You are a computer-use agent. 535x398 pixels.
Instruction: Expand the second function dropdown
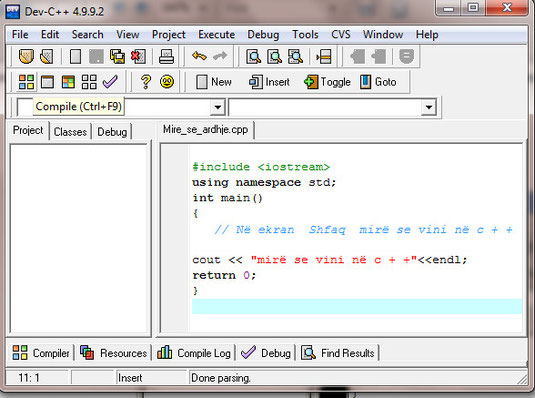click(429, 108)
